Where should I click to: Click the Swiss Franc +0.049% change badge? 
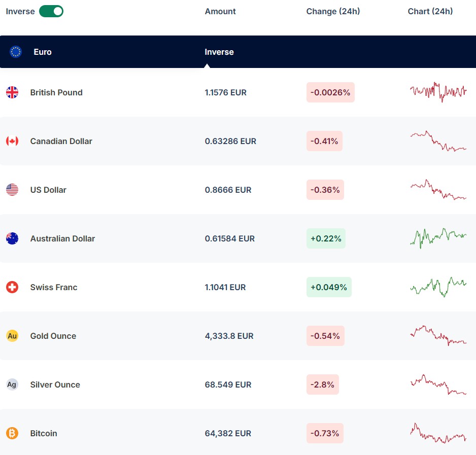coord(329,287)
